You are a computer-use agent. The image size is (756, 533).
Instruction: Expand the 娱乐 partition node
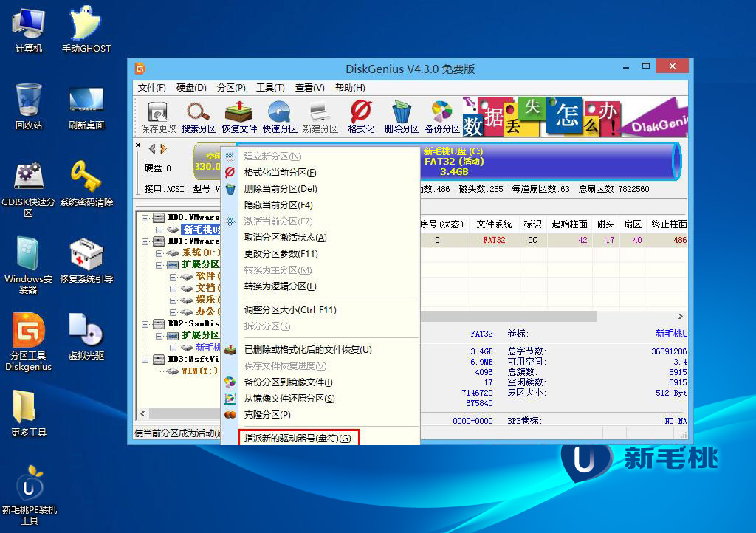[x=173, y=300]
